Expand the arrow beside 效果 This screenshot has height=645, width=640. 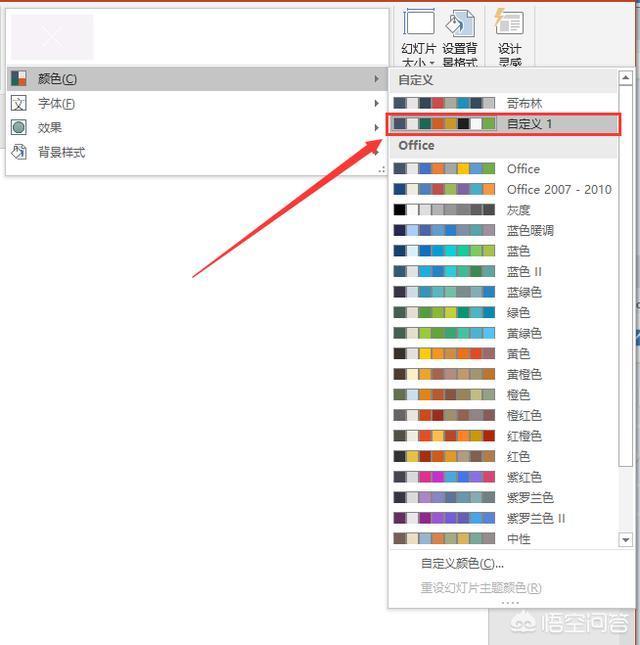(376, 128)
